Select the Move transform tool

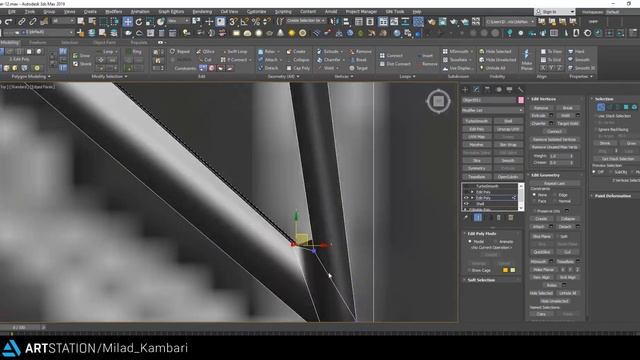click(x=128, y=22)
